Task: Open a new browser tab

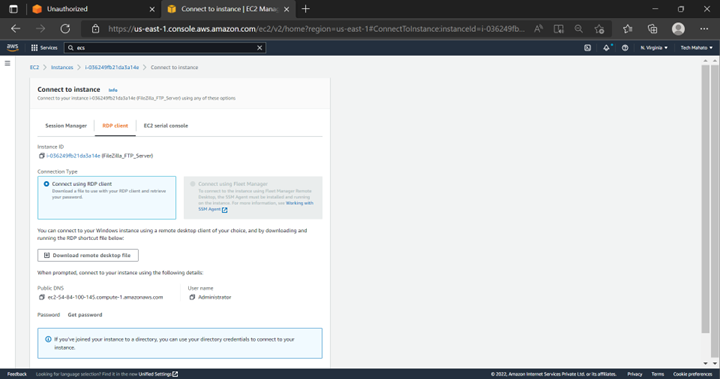Action: [x=305, y=9]
